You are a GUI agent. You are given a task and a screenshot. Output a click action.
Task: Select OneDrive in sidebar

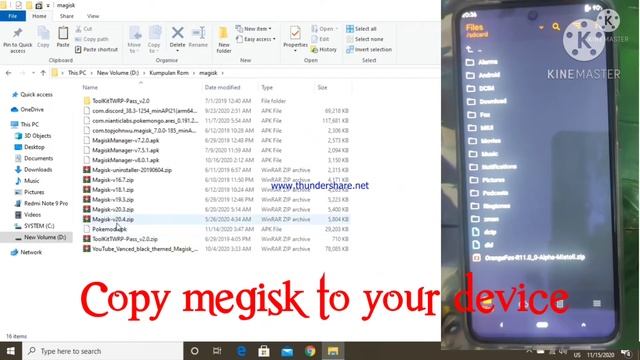click(27, 109)
